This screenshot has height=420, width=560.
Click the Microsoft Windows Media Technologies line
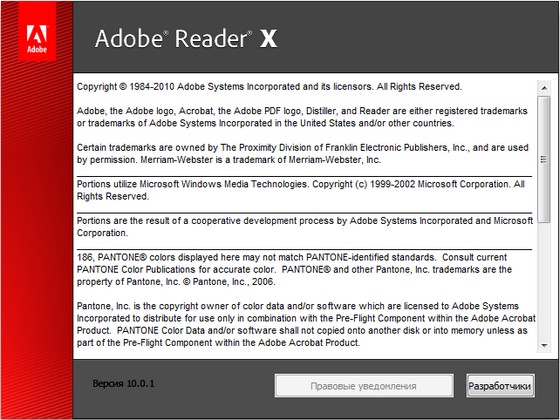301,184
